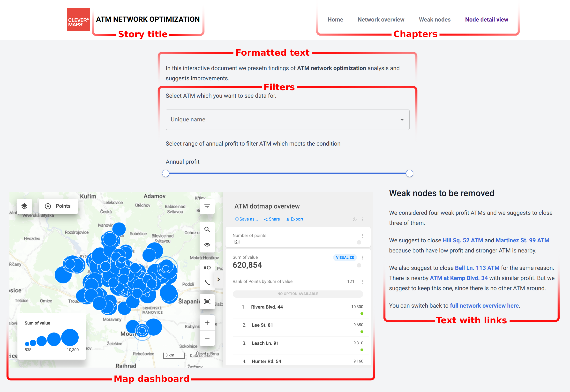Click the VISUALIZE button
This screenshot has height=392, width=570.
(345, 257)
